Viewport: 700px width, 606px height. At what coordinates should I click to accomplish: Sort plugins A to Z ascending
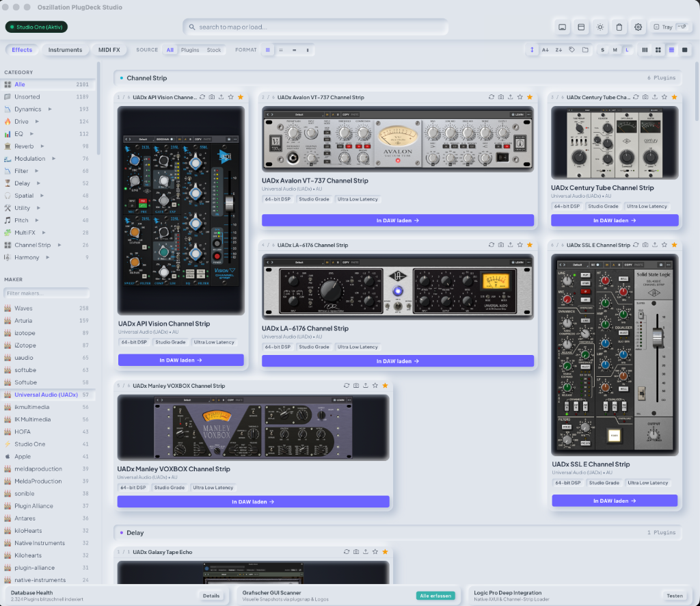(x=545, y=50)
